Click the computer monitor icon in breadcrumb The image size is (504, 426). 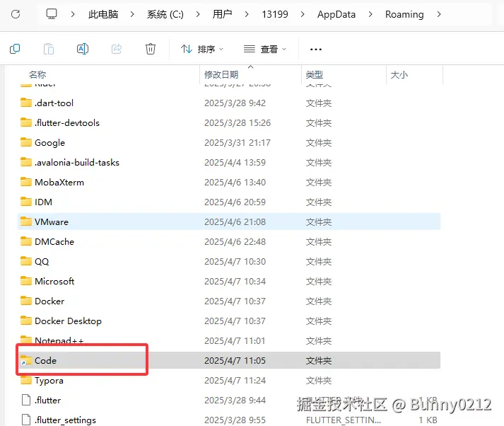tap(52, 14)
